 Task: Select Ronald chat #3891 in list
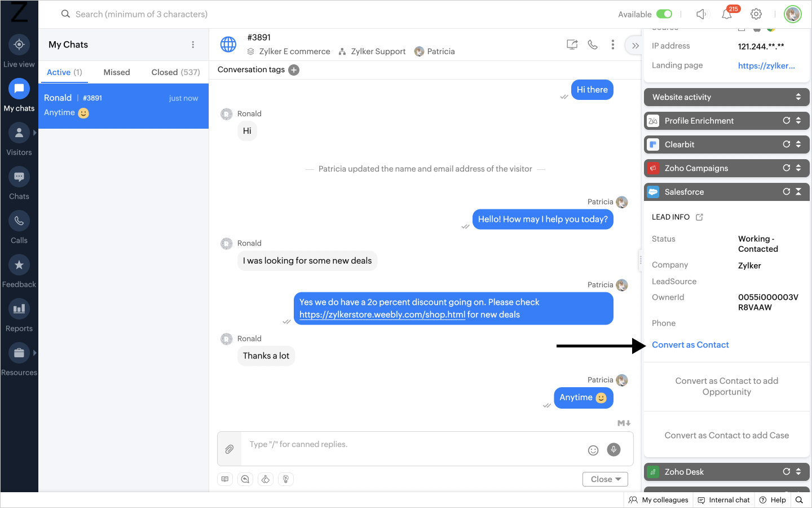tap(123, 106)
